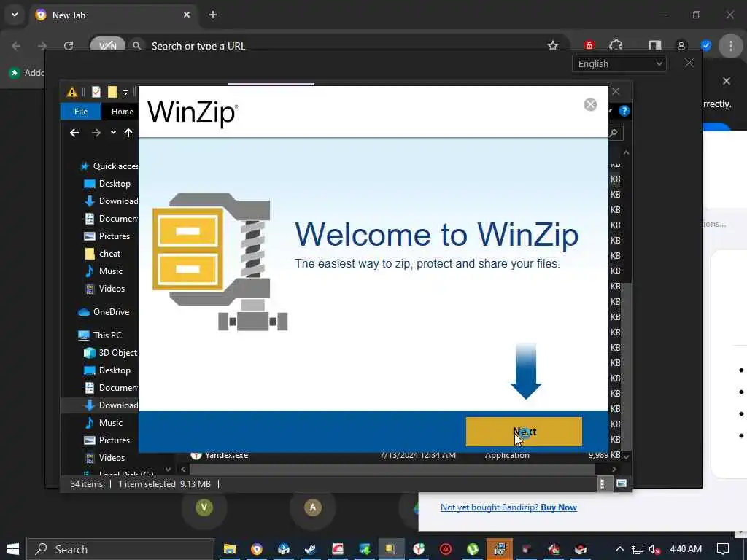Open Desktop under Quick access
Screen dimensions: 747x560
(x=107, y=184)
